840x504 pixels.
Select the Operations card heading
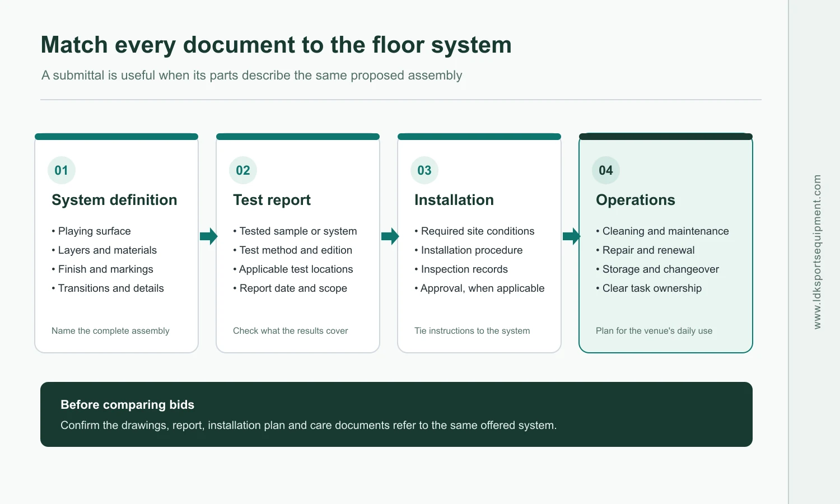(x=636, y=200)
